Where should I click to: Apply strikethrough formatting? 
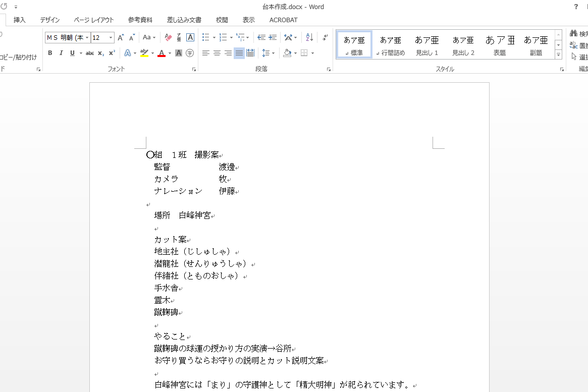pyautogui.click(x=90, y=53)
